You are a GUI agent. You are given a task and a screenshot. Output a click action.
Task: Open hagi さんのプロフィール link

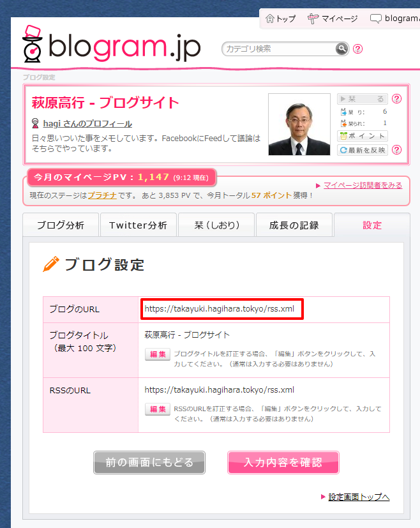point(87,124)
